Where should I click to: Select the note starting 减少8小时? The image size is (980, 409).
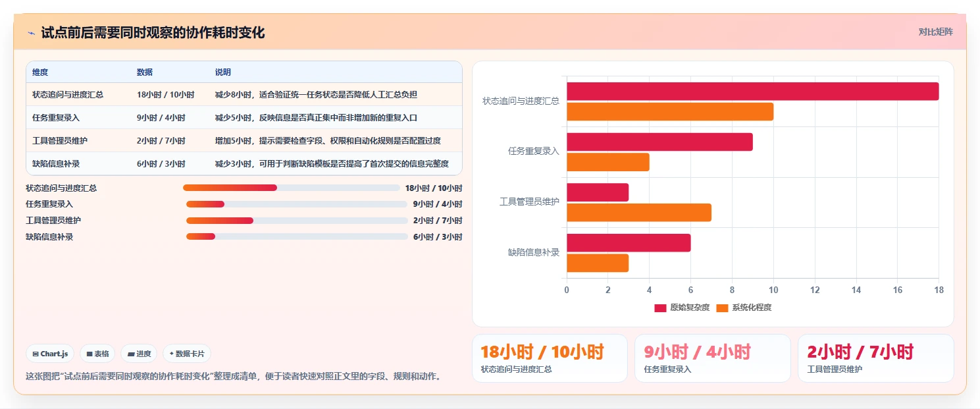pos(316,95)
